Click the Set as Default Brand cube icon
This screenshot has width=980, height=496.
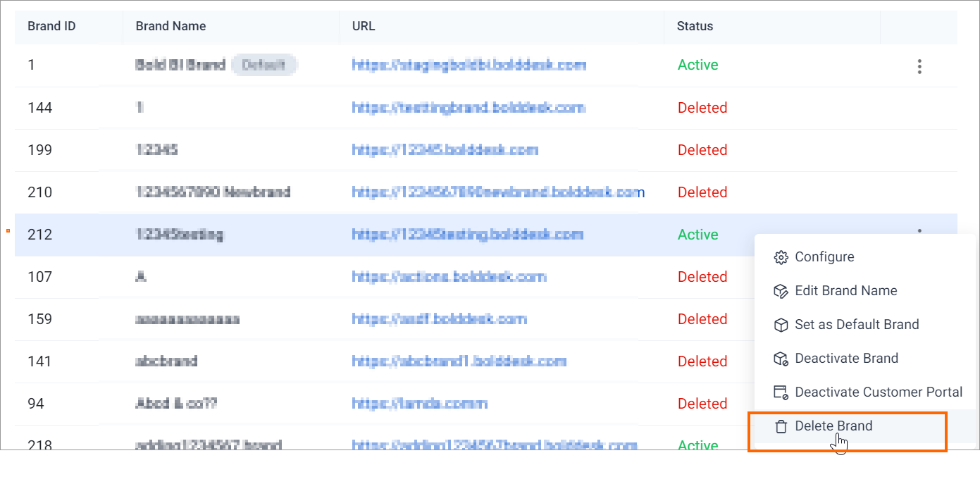pyautogui.click(x=781, y=325)
